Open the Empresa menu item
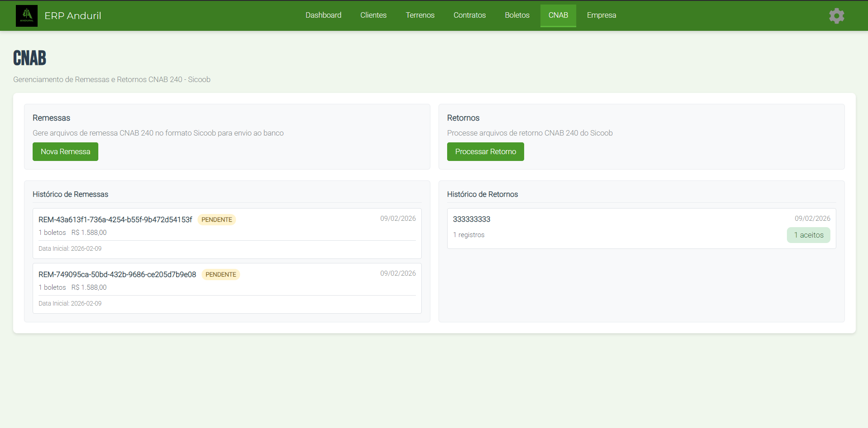This screenshot has height=428, width=868. tap(601, 15)
